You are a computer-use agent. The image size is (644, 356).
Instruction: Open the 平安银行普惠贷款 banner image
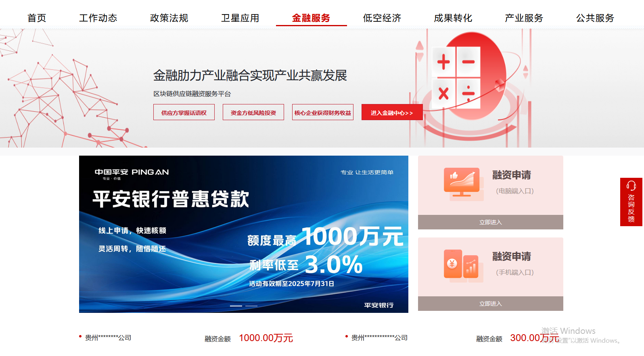point(244,234)
